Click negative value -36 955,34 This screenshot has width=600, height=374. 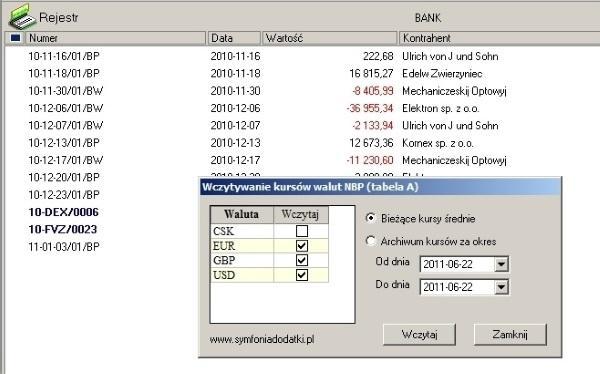click(370, 108)
